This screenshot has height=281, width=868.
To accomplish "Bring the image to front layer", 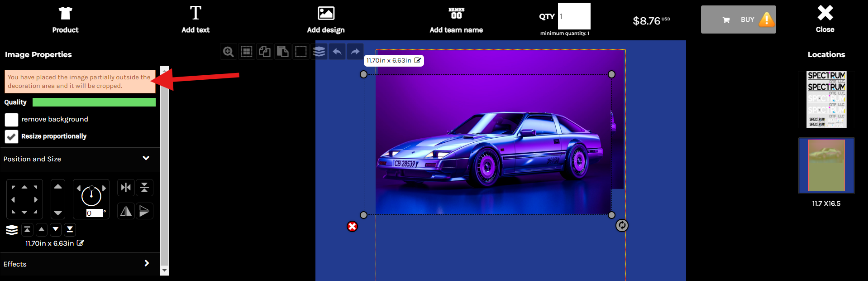I will [x=27, y=230].
